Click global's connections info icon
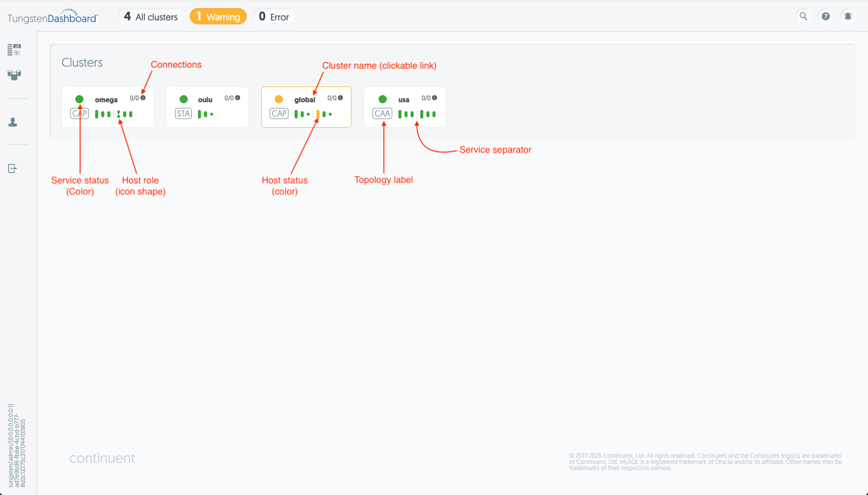The height and width of the screenshot is (495, 868). 340,98
